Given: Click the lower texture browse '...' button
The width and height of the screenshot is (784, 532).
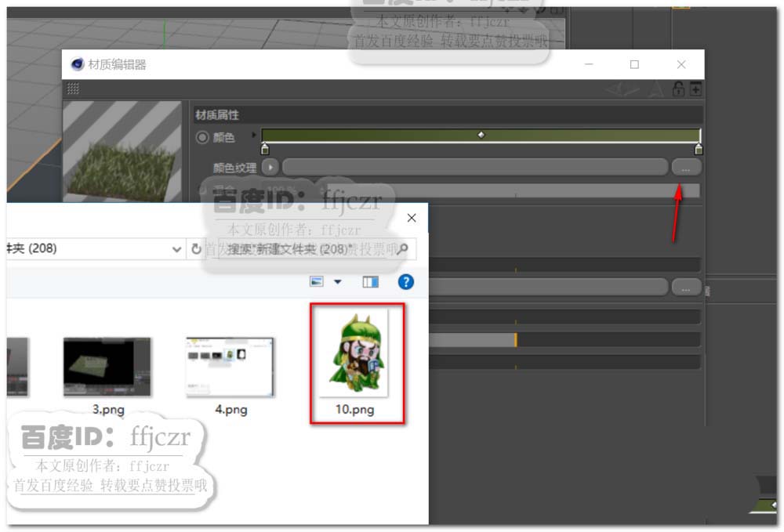Looking at the screenshot, I should [x=686, y=288].
